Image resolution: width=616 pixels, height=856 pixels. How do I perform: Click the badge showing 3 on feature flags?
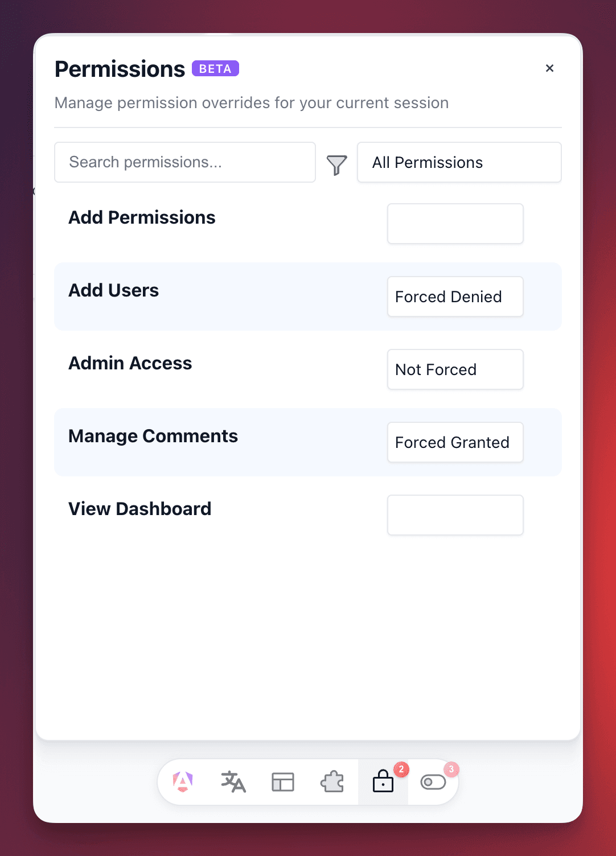point(451,769)
